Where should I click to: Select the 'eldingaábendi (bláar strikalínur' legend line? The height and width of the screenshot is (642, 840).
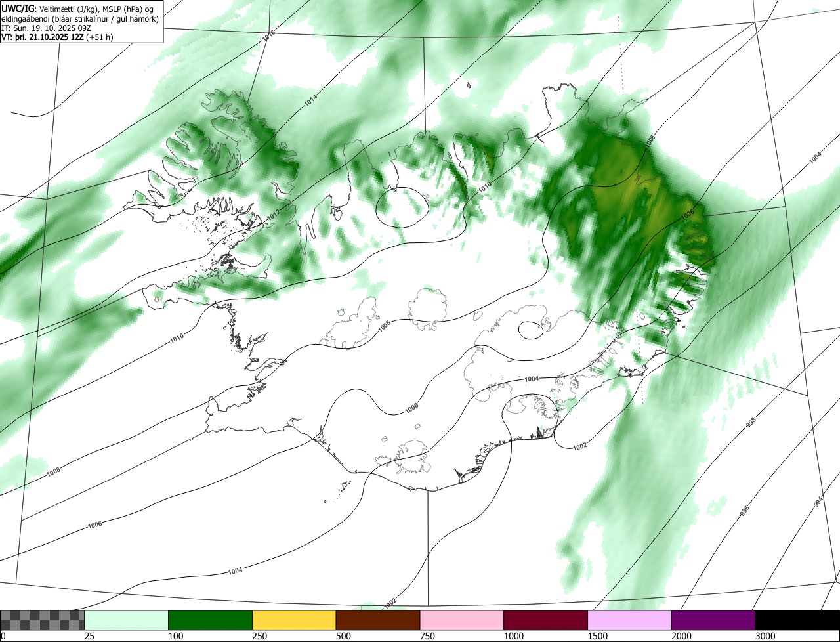[x=80, y=18]
